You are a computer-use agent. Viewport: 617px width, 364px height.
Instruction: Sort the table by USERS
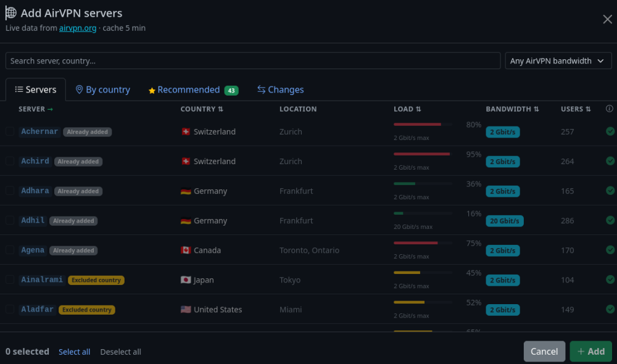click(576, 109)
